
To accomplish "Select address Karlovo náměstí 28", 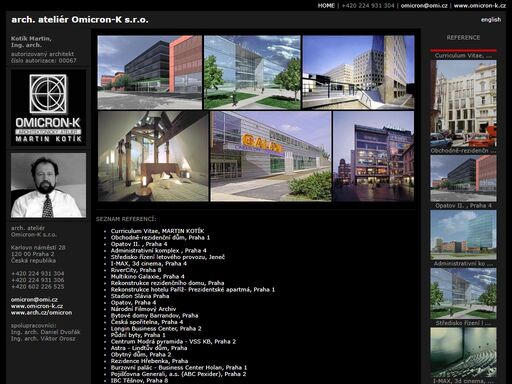I will pyautogui.click(x=38, y=248).
